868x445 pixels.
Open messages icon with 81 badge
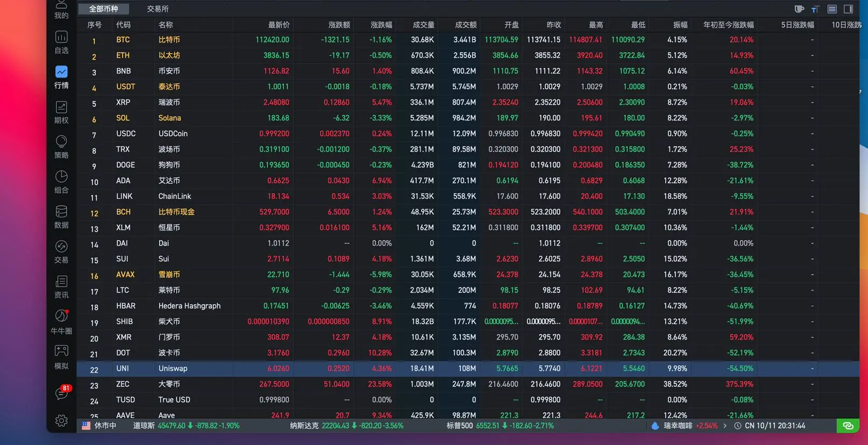pyautogui.click(x=62, y=393)
